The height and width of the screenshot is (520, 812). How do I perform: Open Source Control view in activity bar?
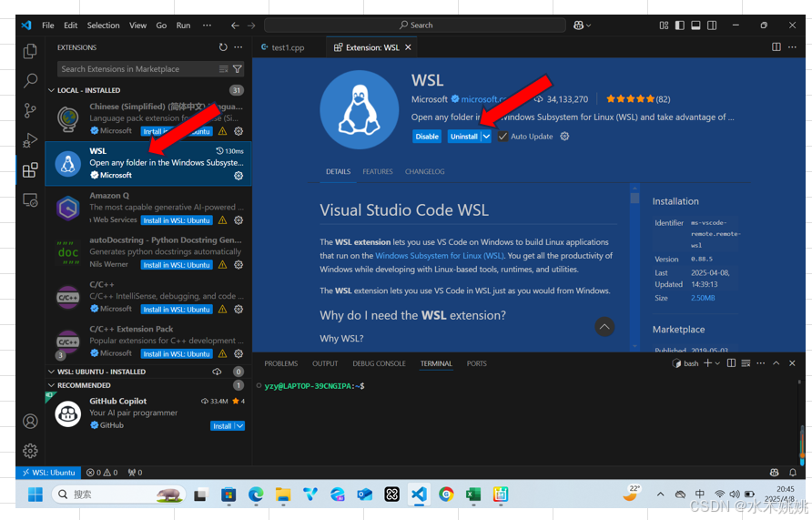(30, 110)
